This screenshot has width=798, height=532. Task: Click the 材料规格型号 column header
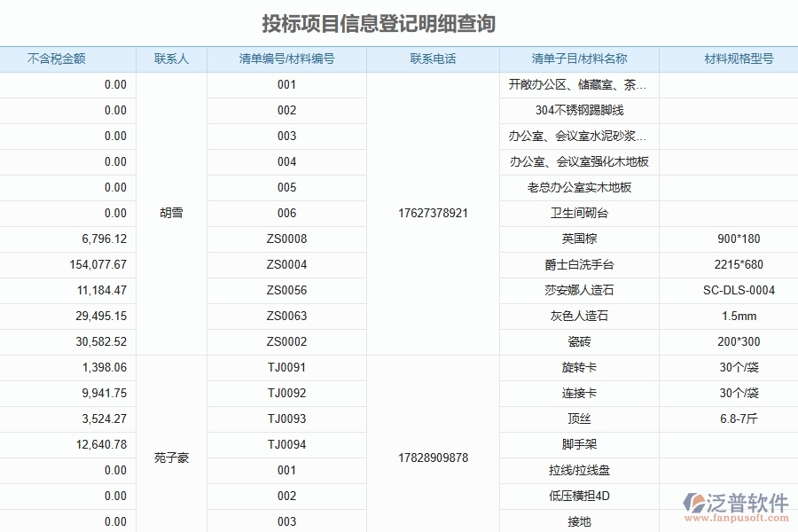point(727,59)
